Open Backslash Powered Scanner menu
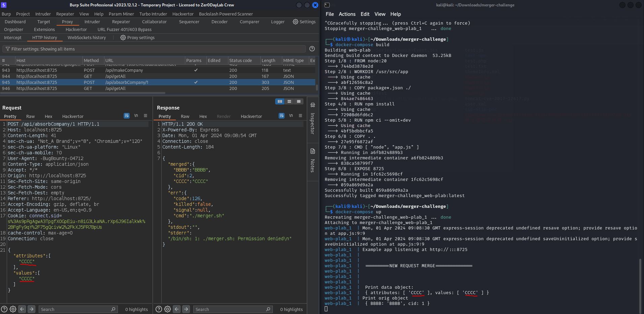 click(226, 14)
